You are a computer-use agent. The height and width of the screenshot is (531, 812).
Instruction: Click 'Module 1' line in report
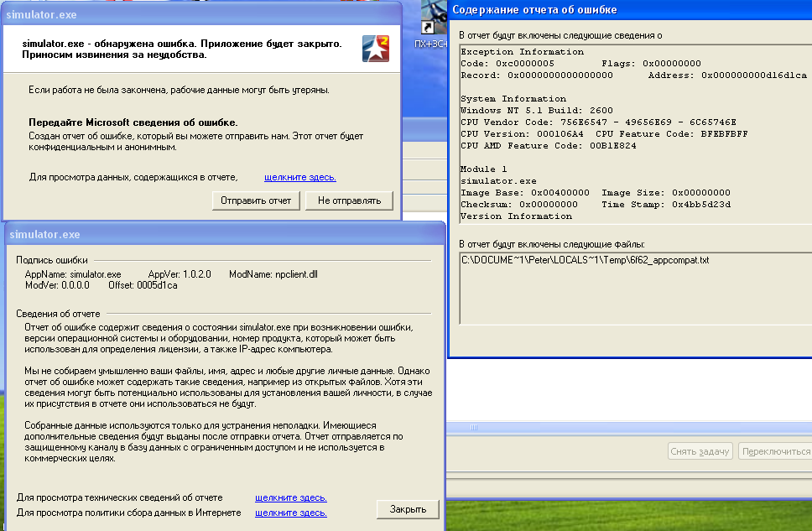point(484,169)
